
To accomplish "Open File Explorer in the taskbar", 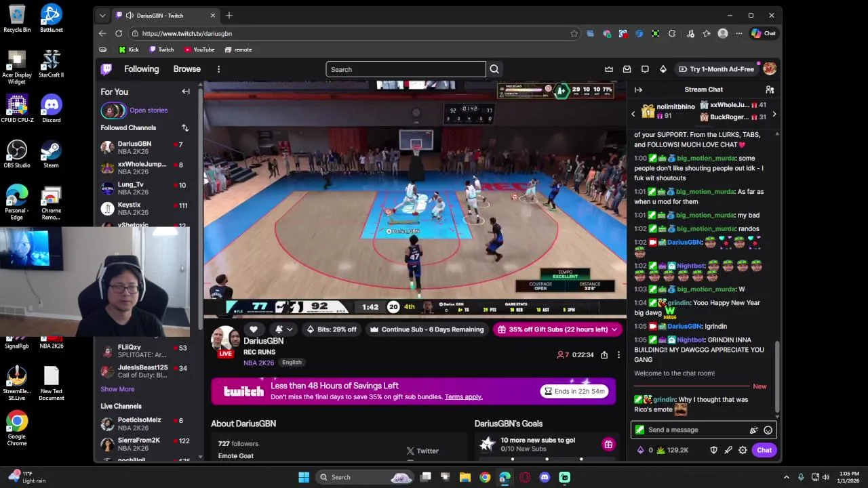I will coord(465,477).
